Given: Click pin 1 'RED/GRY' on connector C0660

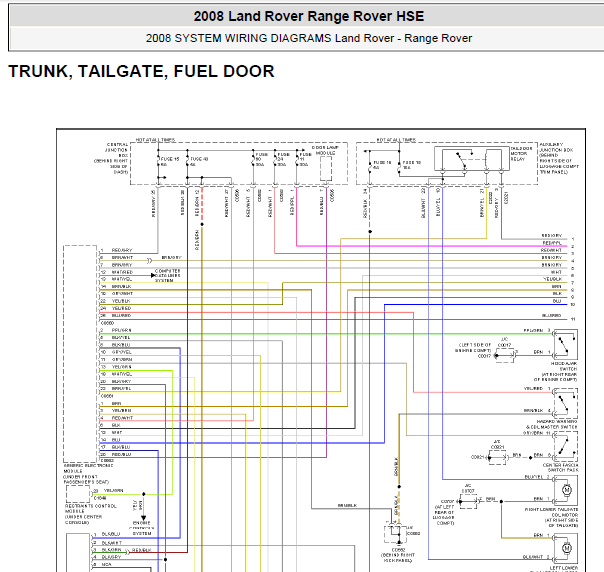Looking at the screenshot, I should [x=116, y=250].
